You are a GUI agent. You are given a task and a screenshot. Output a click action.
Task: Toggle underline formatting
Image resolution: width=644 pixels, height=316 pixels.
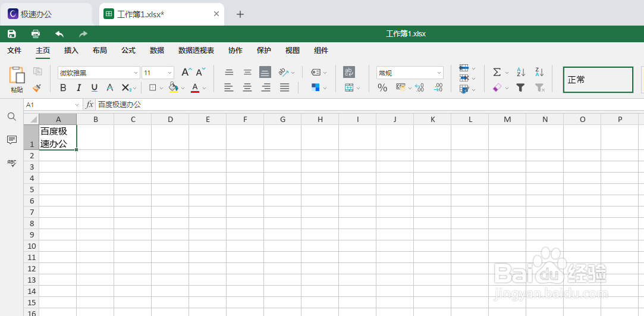pyautogui.click(x=94, y=87)
